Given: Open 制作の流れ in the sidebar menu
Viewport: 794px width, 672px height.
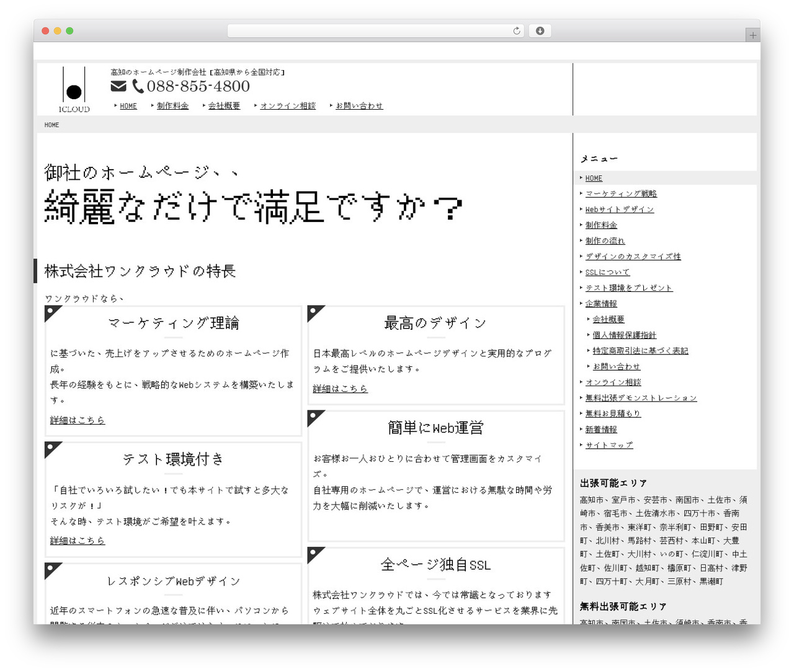Looking at the screenshot, I should [x=605, y=241].
